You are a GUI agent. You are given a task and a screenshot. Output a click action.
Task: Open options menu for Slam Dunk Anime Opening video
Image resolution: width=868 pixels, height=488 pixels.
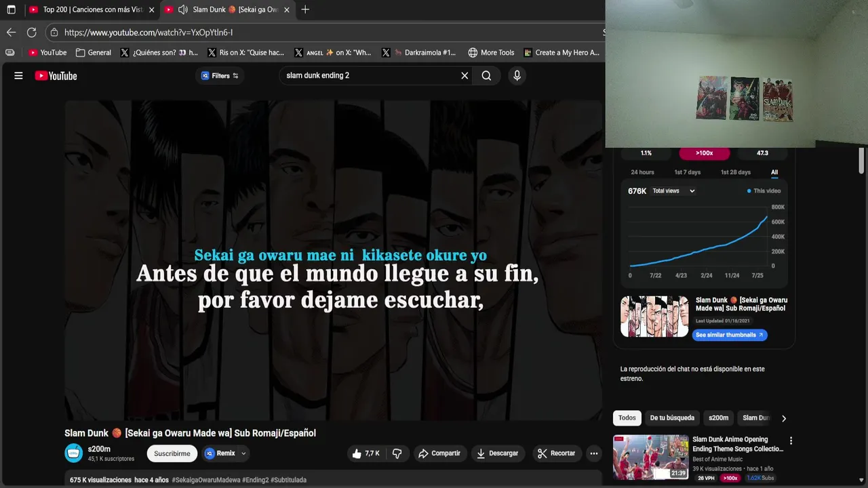791,441
